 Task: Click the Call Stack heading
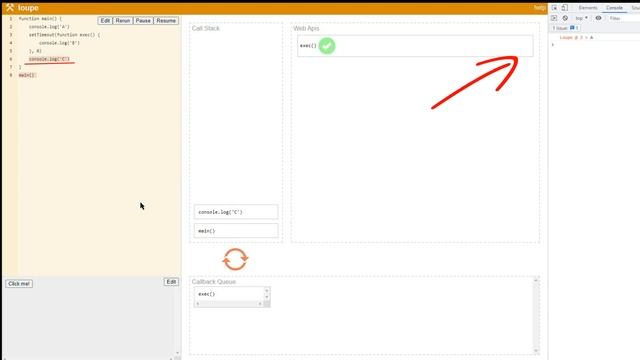(x=206, y=28)
